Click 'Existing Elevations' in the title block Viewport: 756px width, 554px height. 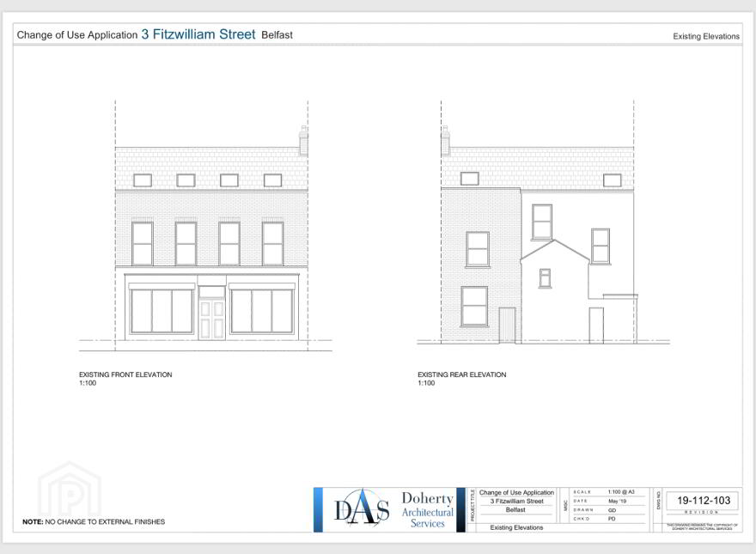click(516, 527)
